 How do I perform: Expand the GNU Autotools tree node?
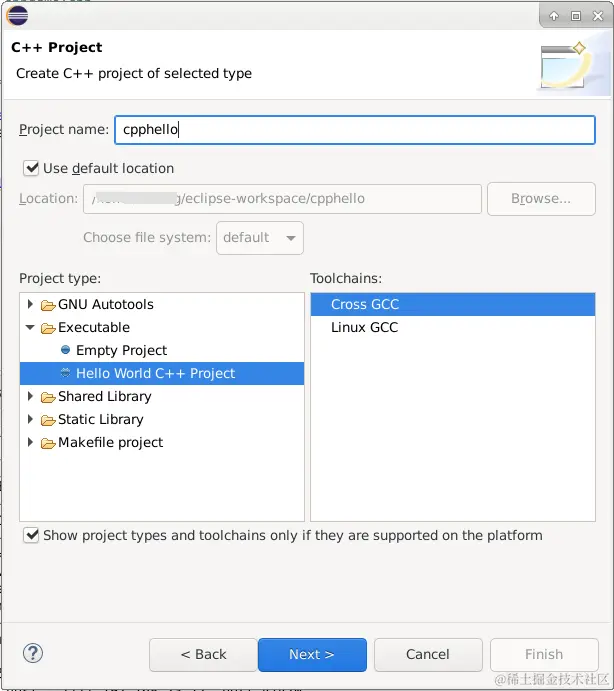tap(31, 305)
